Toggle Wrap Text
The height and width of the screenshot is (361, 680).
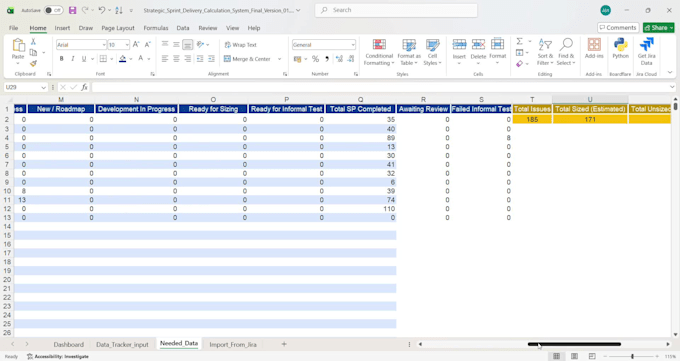[x=241, y=45]
